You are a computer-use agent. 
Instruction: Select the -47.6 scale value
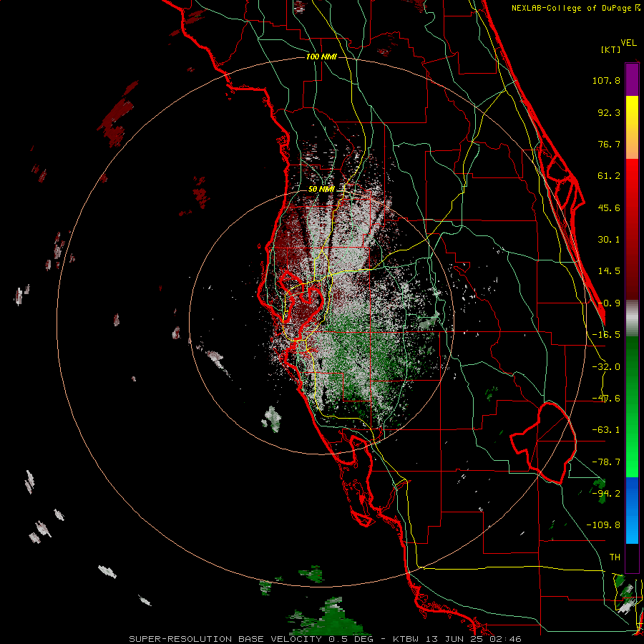point(606,399)
